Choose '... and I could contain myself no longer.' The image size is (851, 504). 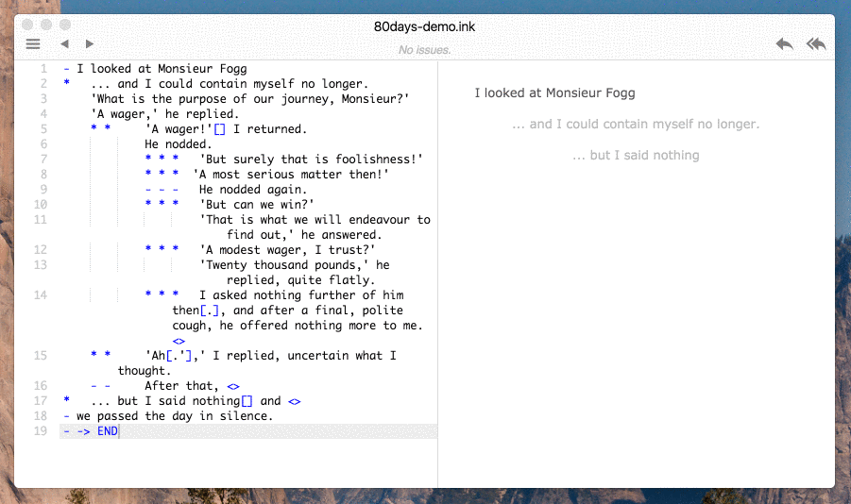tap(636, 125)
